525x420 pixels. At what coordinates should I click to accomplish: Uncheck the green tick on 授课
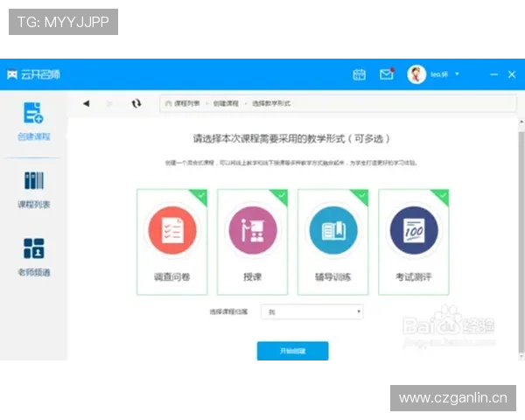(281, 196)
